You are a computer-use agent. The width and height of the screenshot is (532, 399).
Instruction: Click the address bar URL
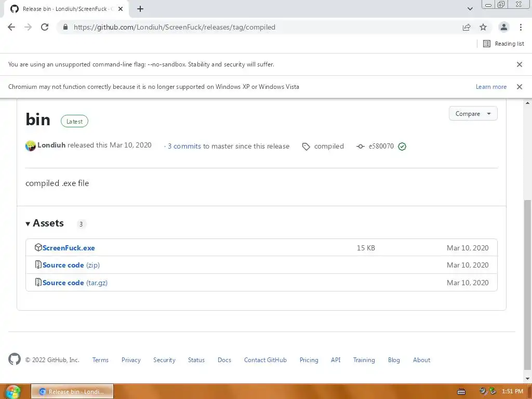[175, 27]
